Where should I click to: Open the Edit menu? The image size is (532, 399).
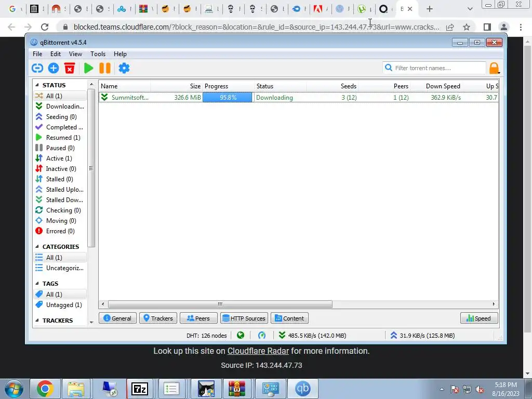[55, 54]
